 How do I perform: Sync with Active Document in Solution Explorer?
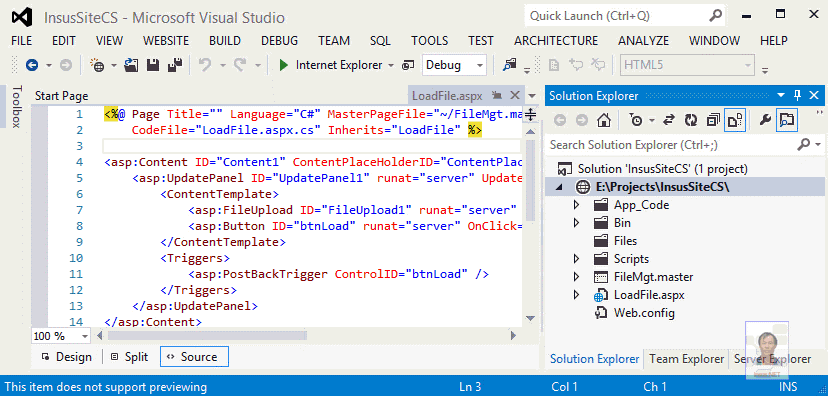(669, 120)
